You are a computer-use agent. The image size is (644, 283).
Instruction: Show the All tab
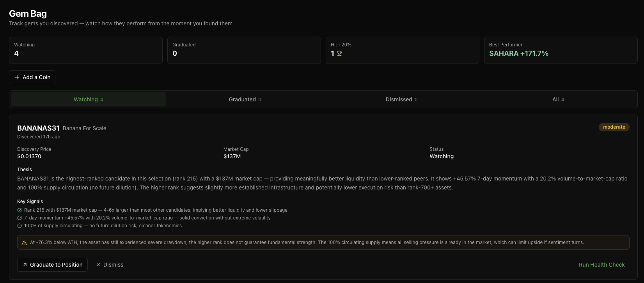point(558,99)
